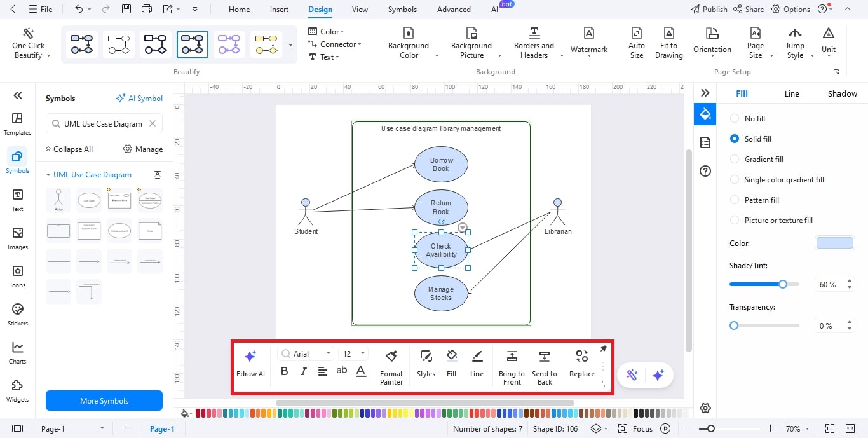Image resolution: width=868 pixels, height=438 pixels.
Task: Open the font name Arial dropdown
Action: click(x=306, y=353)
